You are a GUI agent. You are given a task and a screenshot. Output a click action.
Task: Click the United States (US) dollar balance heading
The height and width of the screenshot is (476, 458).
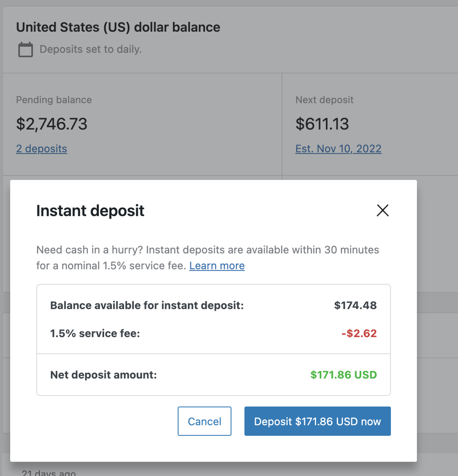click(118, 27)
